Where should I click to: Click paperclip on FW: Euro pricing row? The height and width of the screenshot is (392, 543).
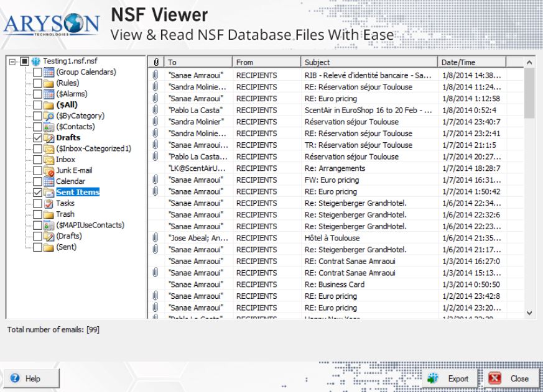[155, 180]
